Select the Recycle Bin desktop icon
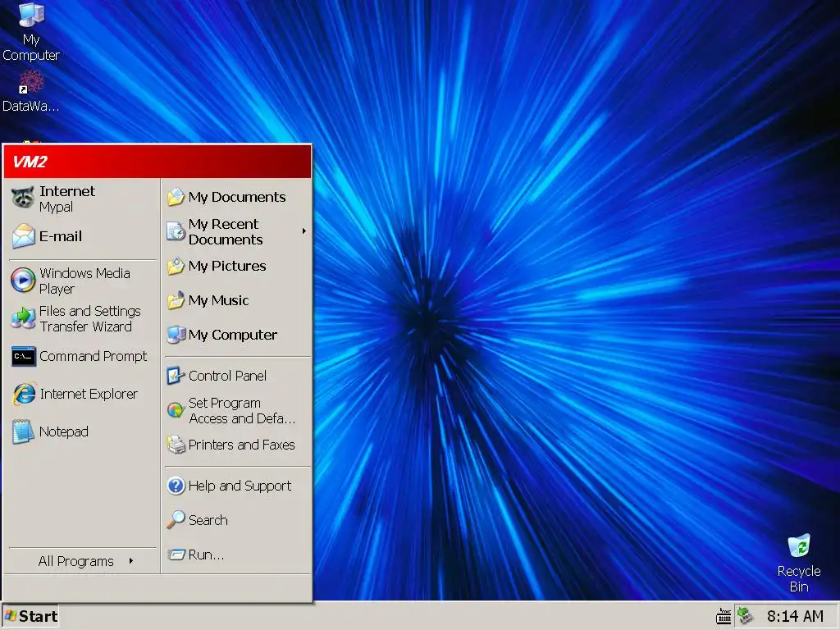Viewport: 840px width, 630px height. pyautogui.click(x=799, y=563)
